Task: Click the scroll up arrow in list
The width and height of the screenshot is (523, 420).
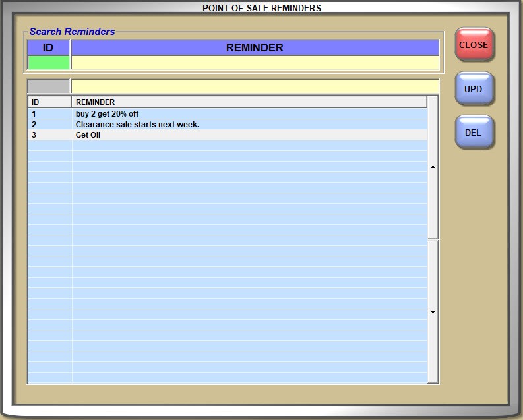Action: click(x=433, y=167)
